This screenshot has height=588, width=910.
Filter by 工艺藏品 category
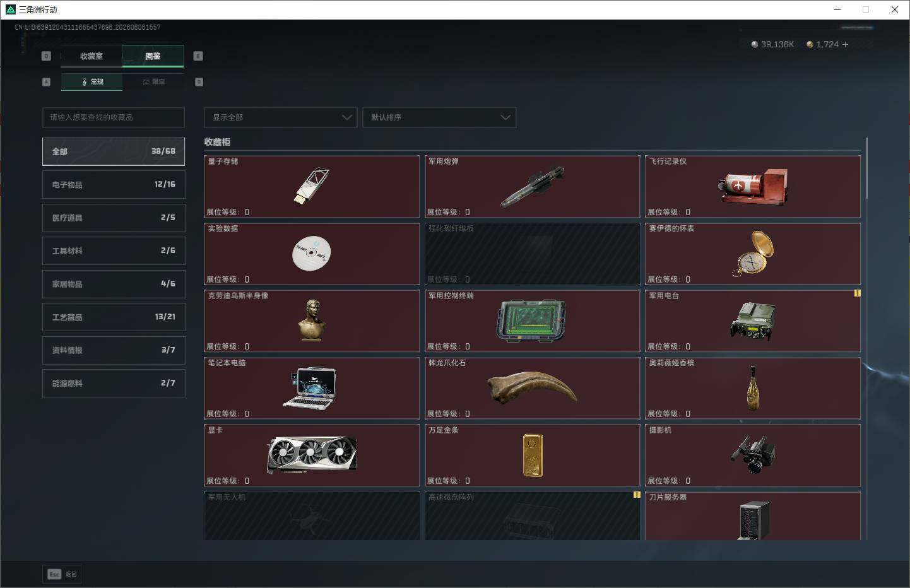click(114, 317)
